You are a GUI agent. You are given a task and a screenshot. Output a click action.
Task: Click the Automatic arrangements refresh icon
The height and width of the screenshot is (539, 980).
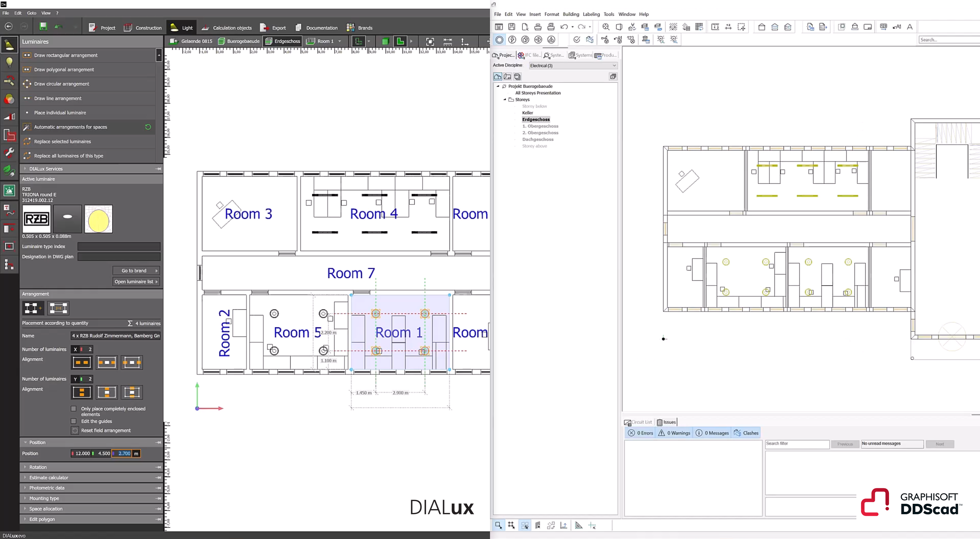148,127
